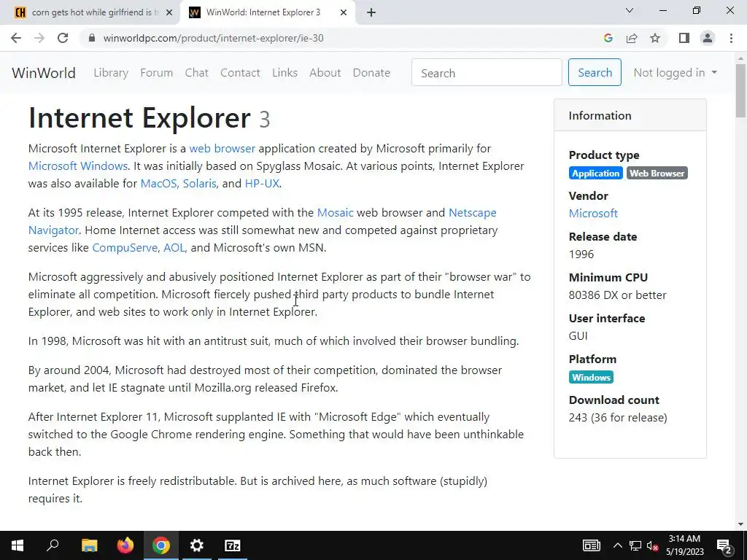The image size is (747, 560).
Task: Expand the tab search chevron
Action: click(x=630, y=10)
